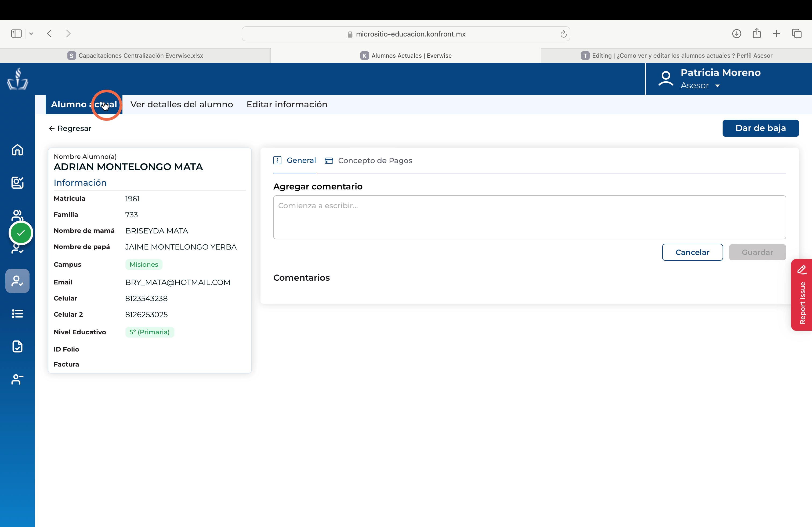The image size is (812, 527).
Task: Select the highlighted student-check sidebar icon
Action: click(17, 281)
